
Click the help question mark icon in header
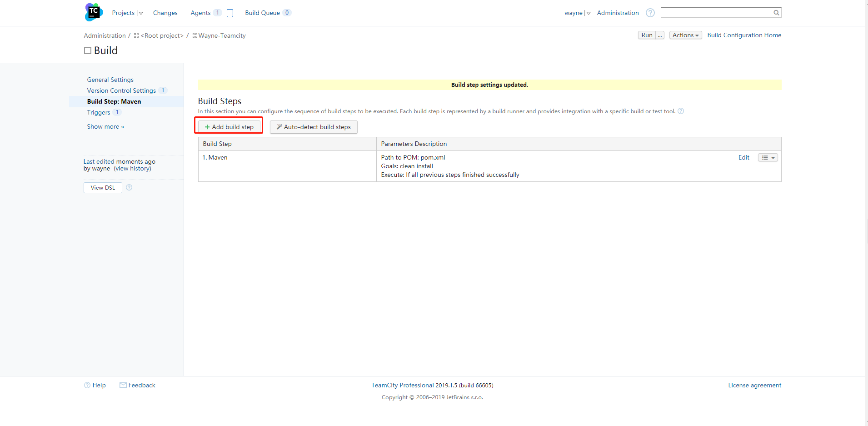click(x=650, y=13)
